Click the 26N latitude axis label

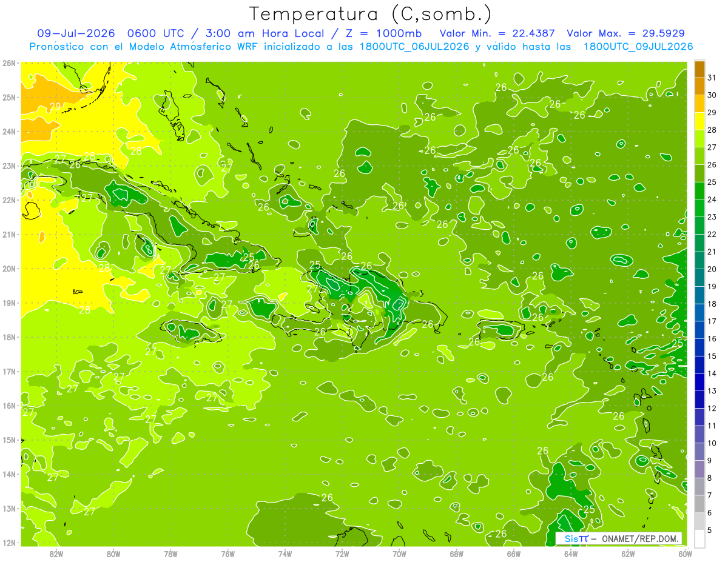(x=8, y=63)
